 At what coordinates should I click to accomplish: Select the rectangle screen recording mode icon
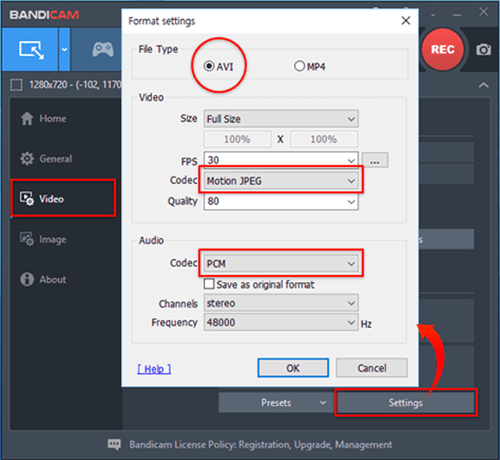(31, 49)
